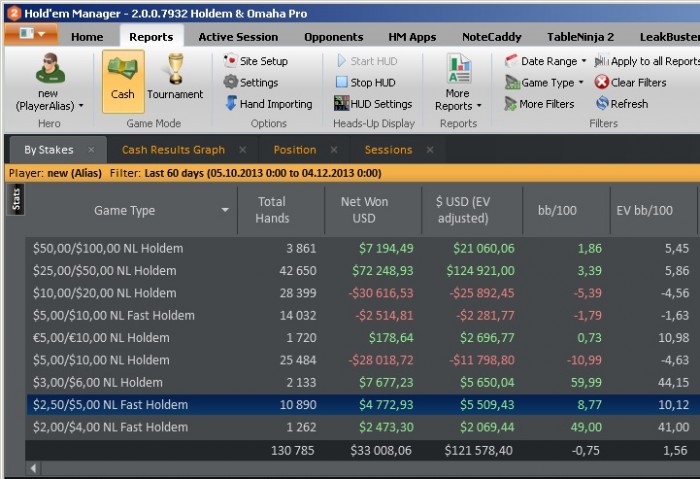Expand the Date Range dropdown
The image size is (700, 479).
coord(547,61)
